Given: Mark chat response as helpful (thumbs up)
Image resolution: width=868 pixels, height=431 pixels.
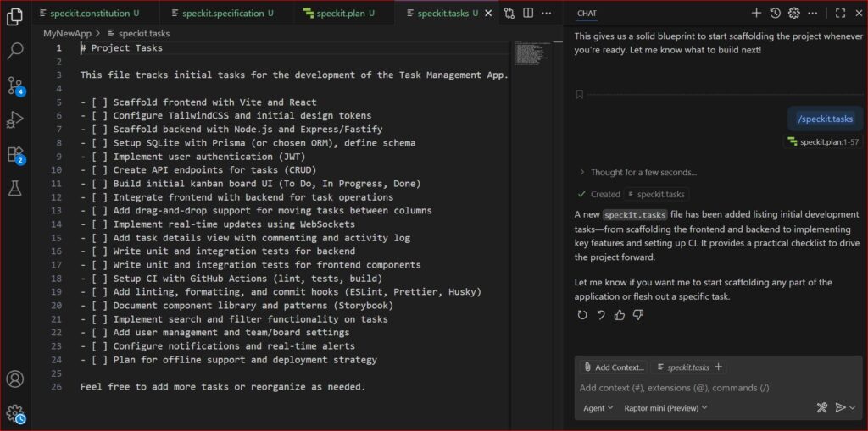Looking at the screenshot, I should point(620,315).
